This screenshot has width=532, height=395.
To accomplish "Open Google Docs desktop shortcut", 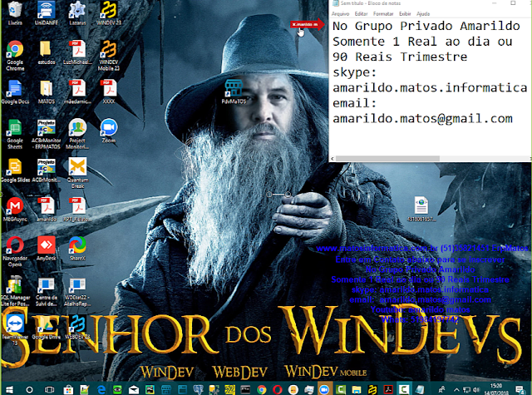I will (15, 91).
